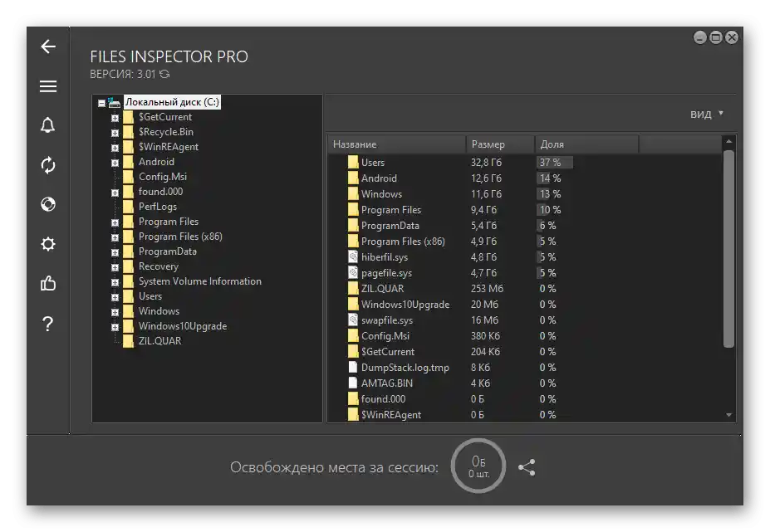Click the Windows folder icon in the file list
Viewport: 770px width, 532px height.
point(353,194)
